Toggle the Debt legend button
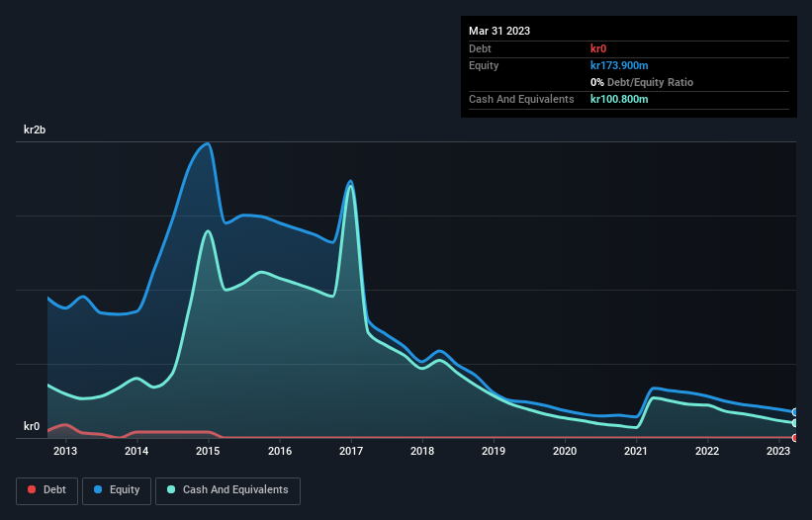Screen dimensions: 812x520 47,490
